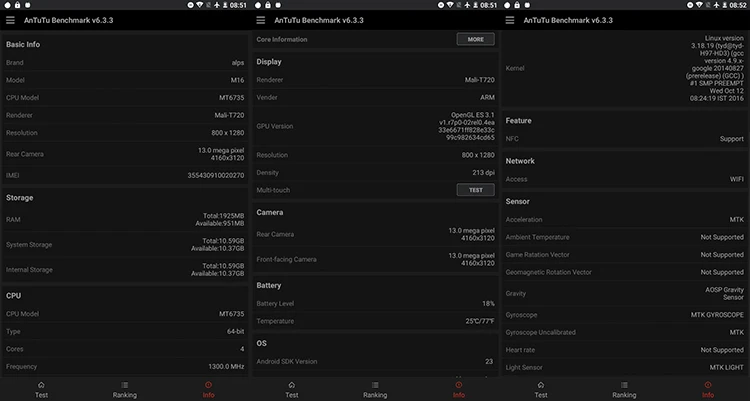Click the Front-facing Camera row

click(x=375, y=259)
